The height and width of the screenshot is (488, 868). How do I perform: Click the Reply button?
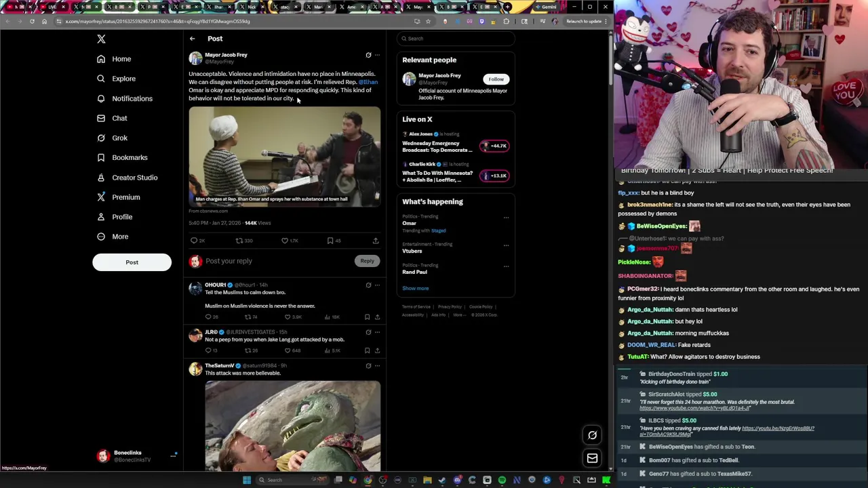pos(367,261)
